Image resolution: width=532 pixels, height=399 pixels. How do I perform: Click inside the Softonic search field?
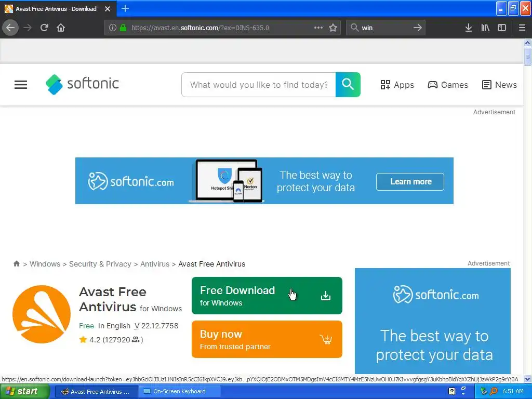tap(259, 85)
